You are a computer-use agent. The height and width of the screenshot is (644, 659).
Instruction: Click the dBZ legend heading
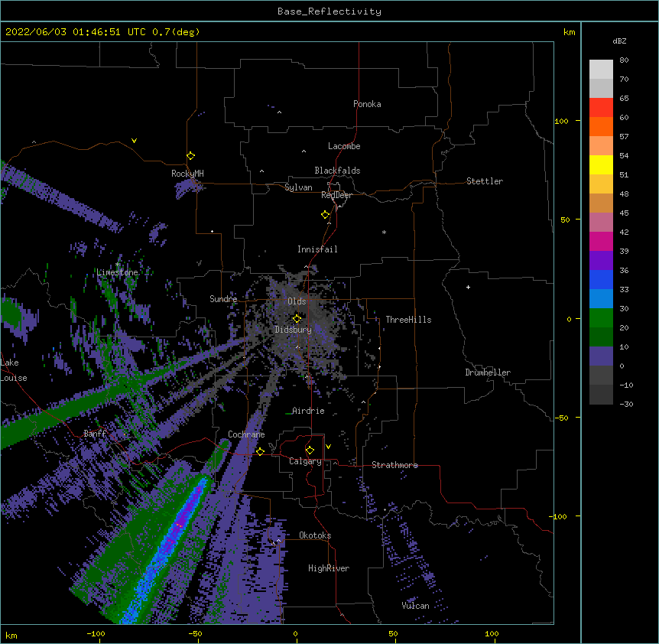(619, 41)
